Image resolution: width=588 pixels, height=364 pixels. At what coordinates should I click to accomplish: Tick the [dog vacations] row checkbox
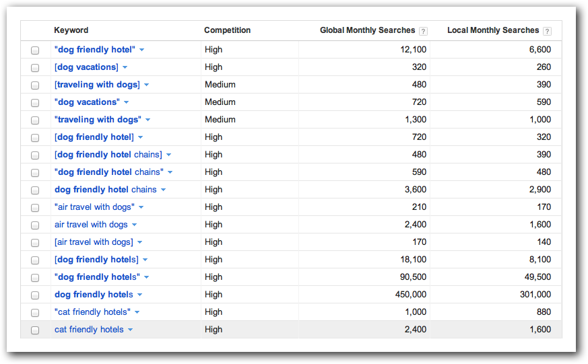point(35,68)
